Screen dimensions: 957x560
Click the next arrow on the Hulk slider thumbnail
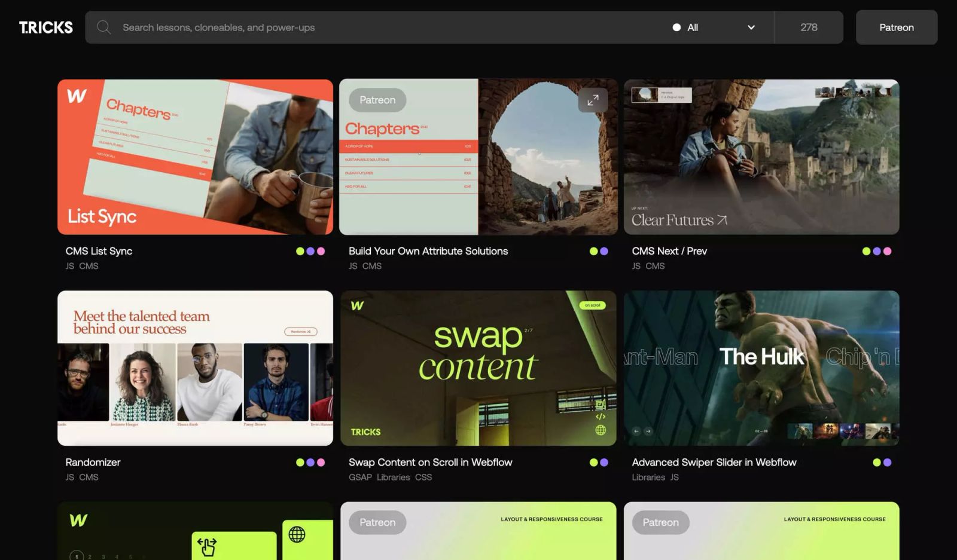(648, 431)
